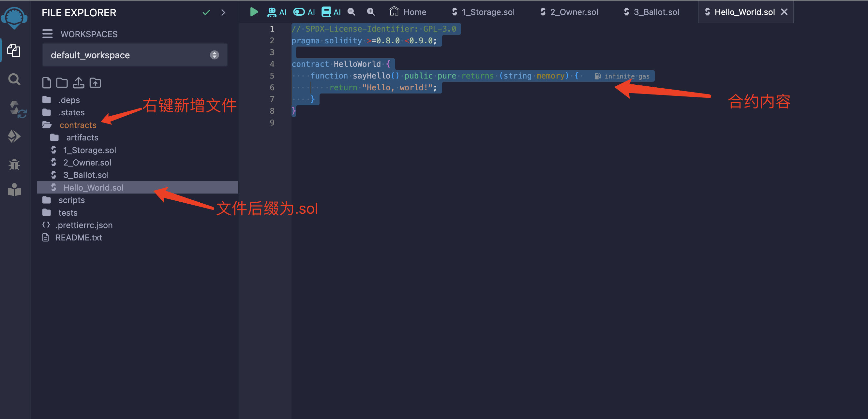Click the pragma solidity code line
Viewport: 868px width, 419px height.
364,41
